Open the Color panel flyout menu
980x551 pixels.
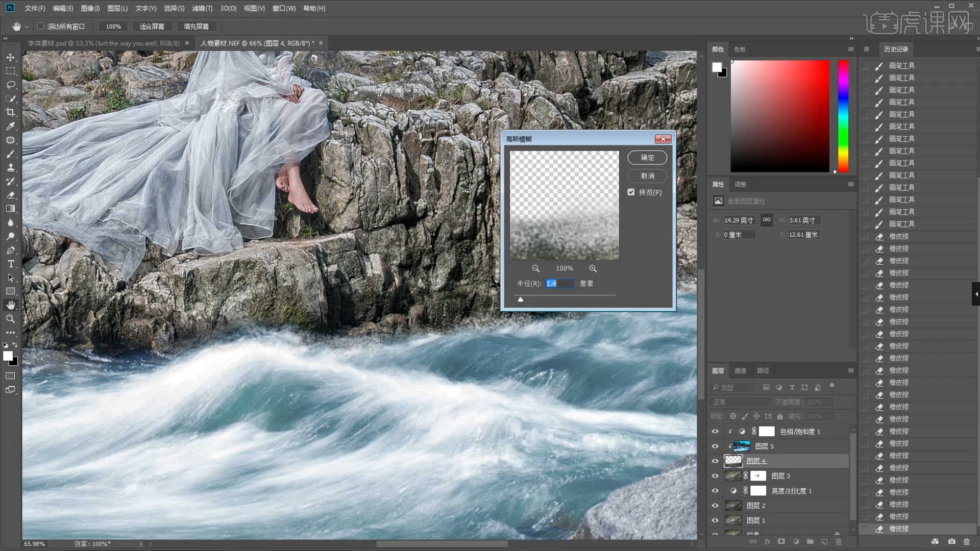[850, 49]
